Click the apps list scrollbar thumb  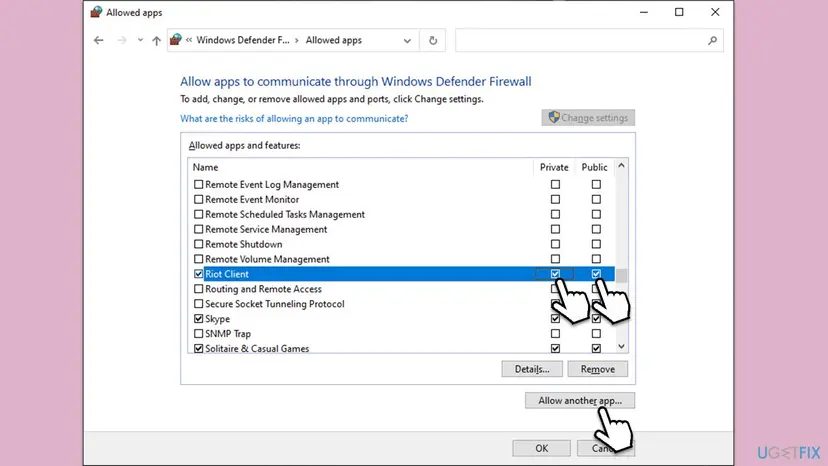tap(622, 276)
